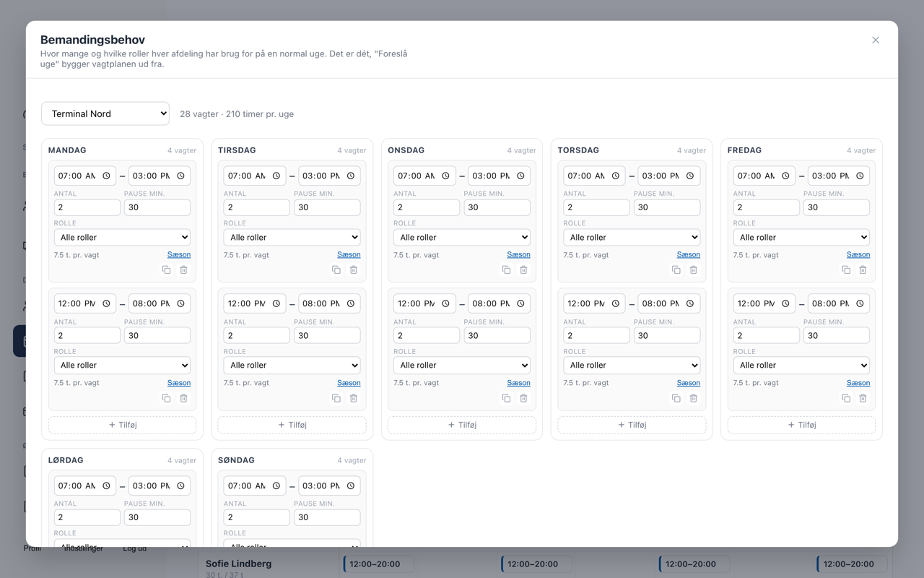Open Sæson link on Onsdag 07:00 shift

point(518,254)
